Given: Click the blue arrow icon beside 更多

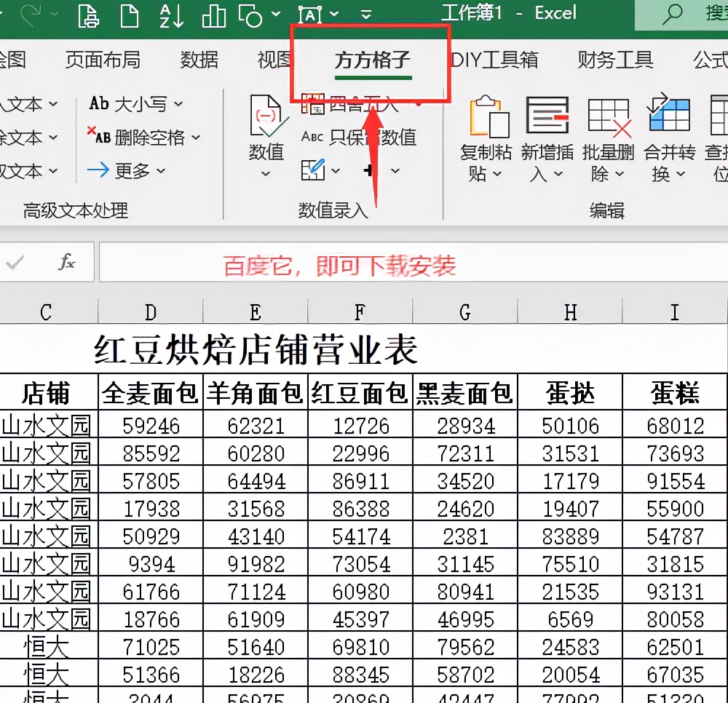Looking at the screenshot, I should tap(98, 170).
